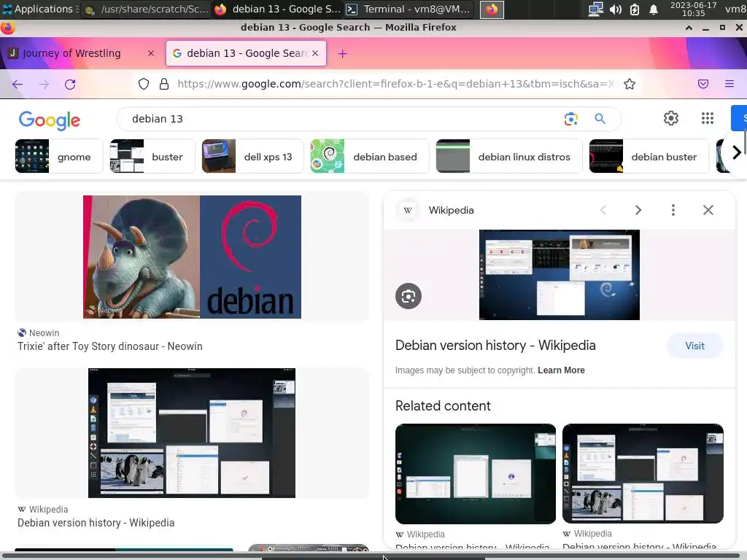The width and height of the screenshot is (747, 560).
Task: Reload the page with the refresh icon
Action: (x=70, y=85)
